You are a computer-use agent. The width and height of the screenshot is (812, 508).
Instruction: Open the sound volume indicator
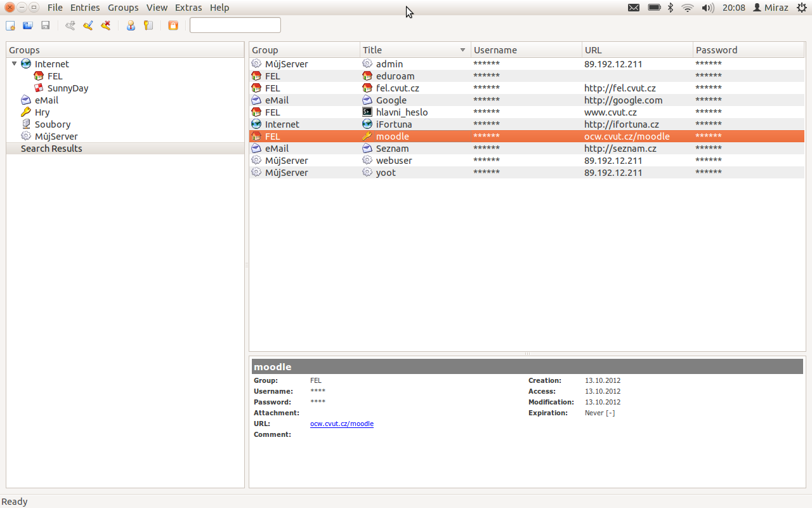(x=708, y=8)
